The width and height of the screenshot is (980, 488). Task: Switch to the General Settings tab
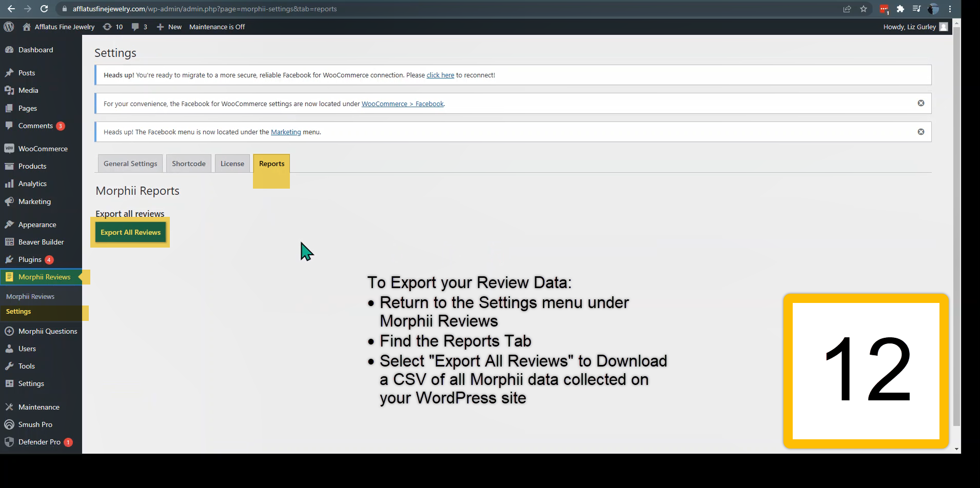(130, 164)
